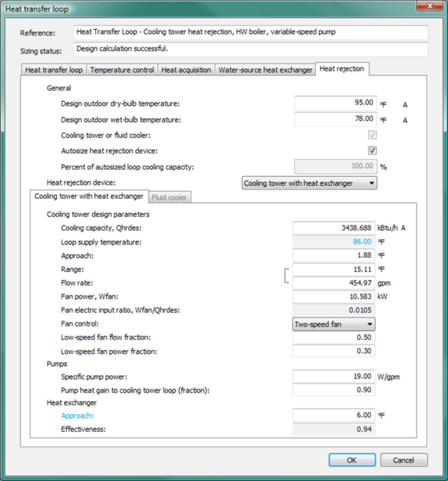The height and width of the screenshot is (481, 448).
Task: Open Heat rejection device dropdown
Action: tap(309, 183)
